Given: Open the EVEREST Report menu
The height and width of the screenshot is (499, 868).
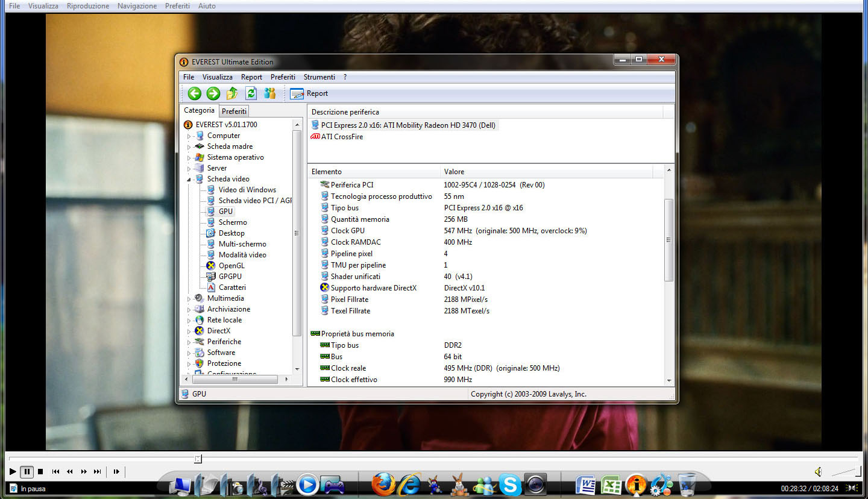Looking at the screenshot, I should click(251, 77).
